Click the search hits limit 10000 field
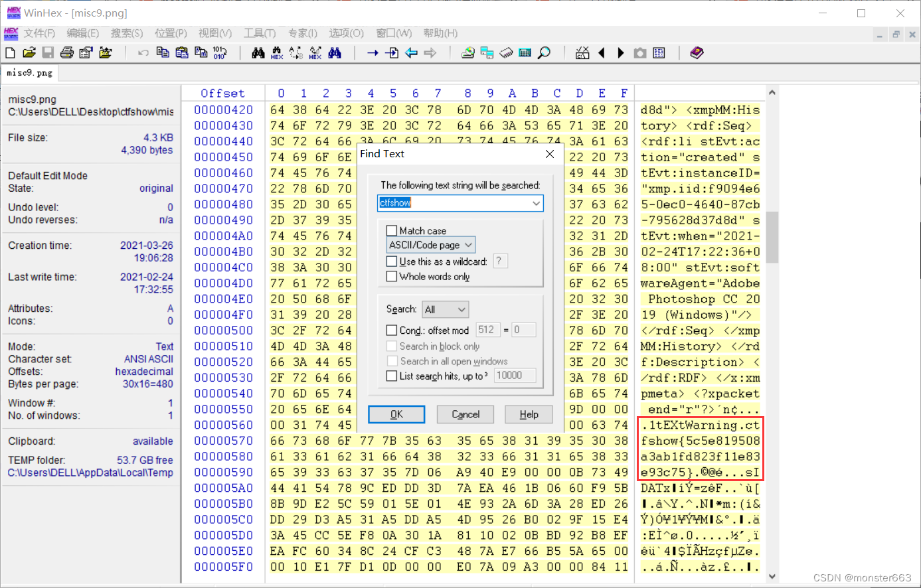The width and height of the screenshot is (921, 588). coord(515,376)
